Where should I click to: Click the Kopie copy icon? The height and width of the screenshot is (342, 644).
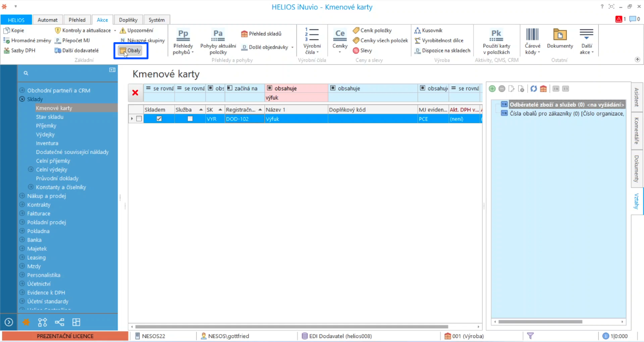[6, 30]
